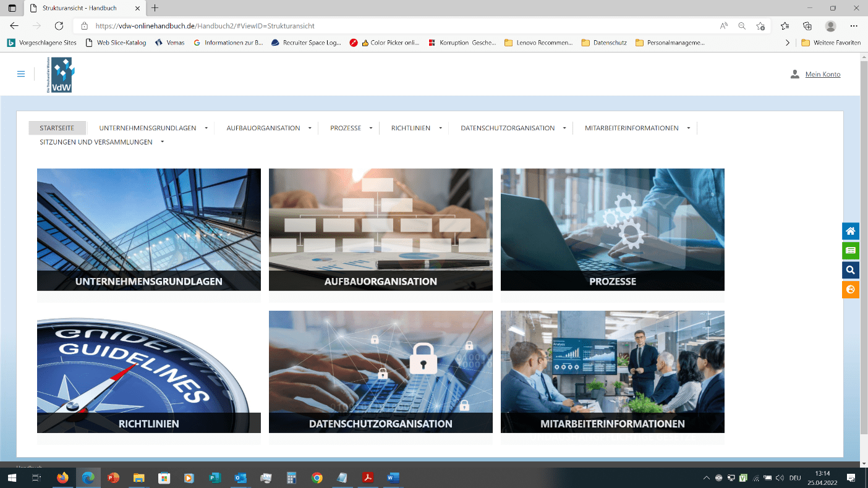Click the green list icon in the side panel

851,250
